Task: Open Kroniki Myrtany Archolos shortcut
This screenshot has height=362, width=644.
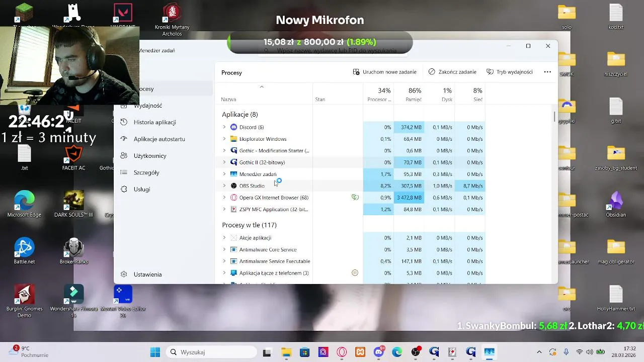Action: pos(172,20)
